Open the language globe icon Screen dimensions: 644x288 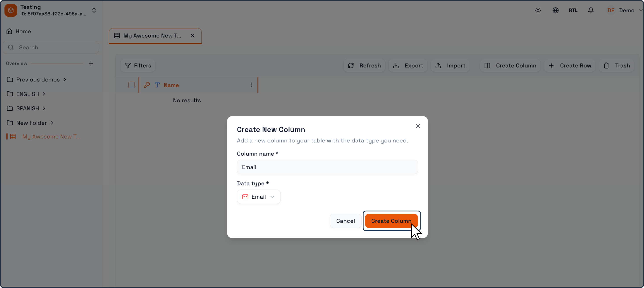[x=555, y=10]
